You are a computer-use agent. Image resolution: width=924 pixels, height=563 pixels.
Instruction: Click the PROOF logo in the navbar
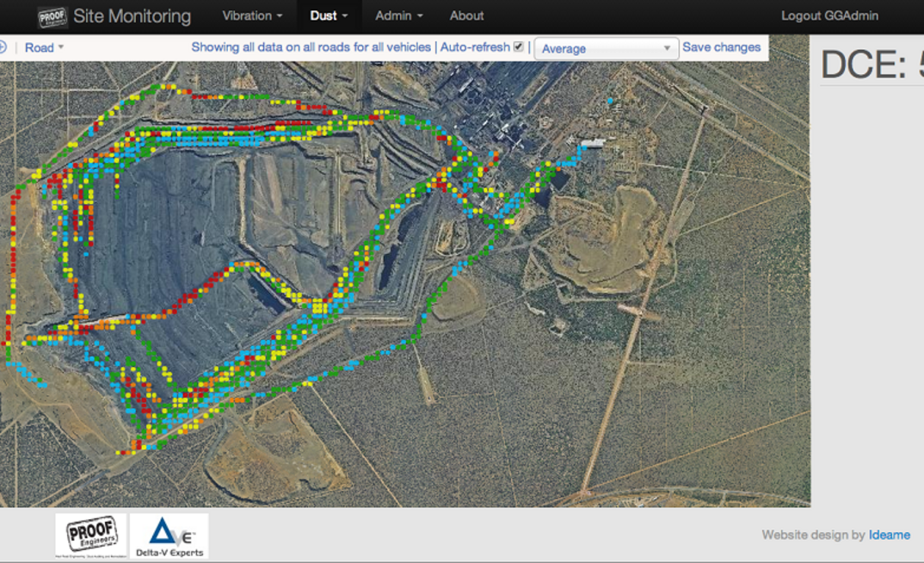52,17
